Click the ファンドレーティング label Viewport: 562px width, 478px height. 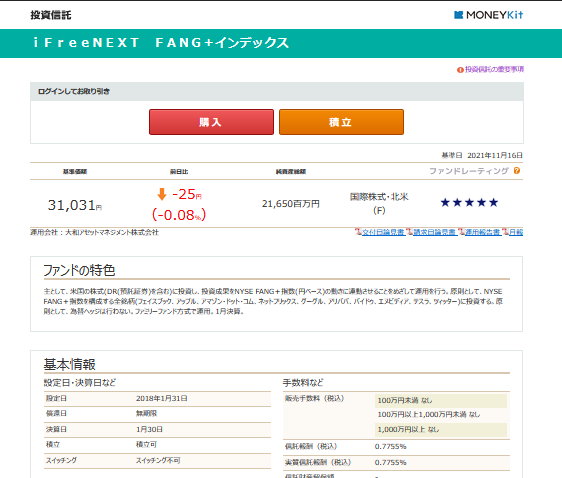469,171
